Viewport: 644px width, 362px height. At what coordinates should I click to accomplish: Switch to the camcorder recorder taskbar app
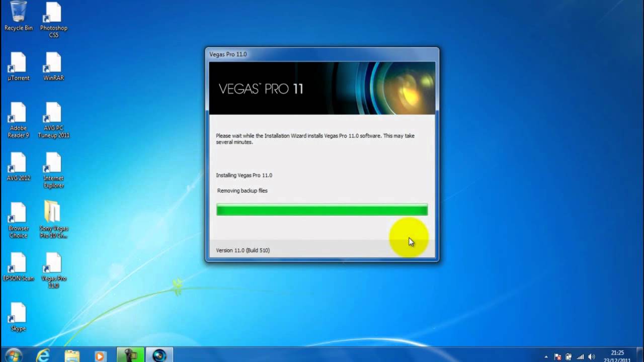pyautogui.click(x=130, y=355)
